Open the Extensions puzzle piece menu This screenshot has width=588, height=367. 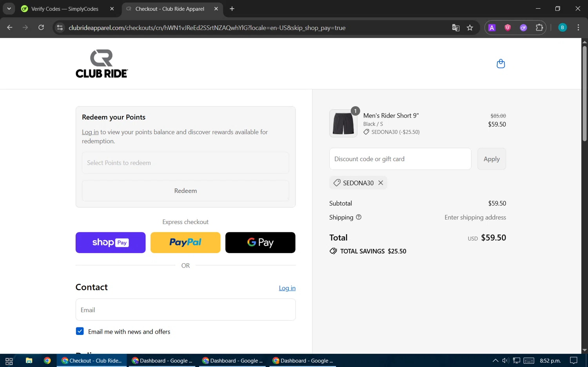pyautogui.click(x=539, y=27)
